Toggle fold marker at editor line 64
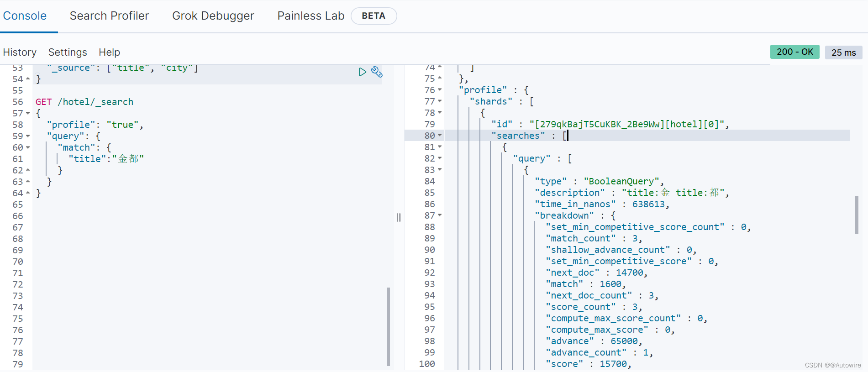 click(x=28, y=193)
